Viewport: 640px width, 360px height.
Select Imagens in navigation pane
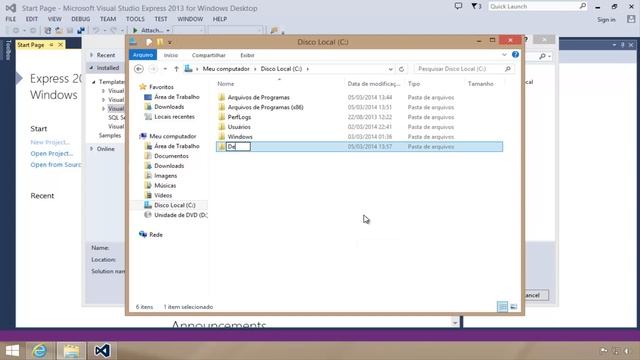(x=165, y=176)
